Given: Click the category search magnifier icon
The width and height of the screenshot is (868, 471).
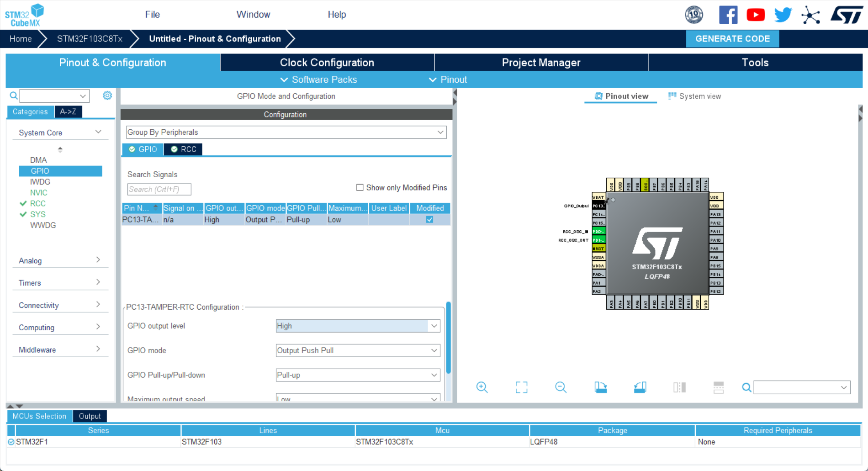Looking at the screenshot, I should (x=14, y=95).
